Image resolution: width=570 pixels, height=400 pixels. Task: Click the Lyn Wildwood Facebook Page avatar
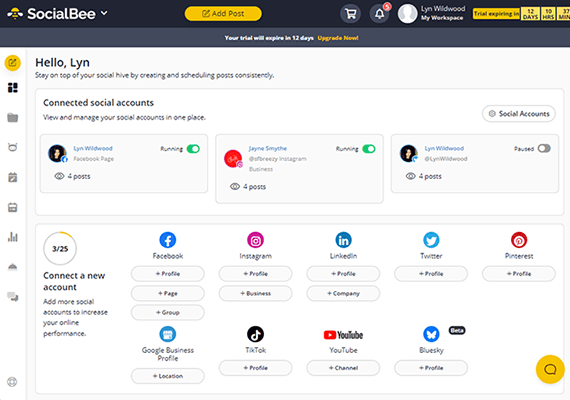tap(57, 153)
